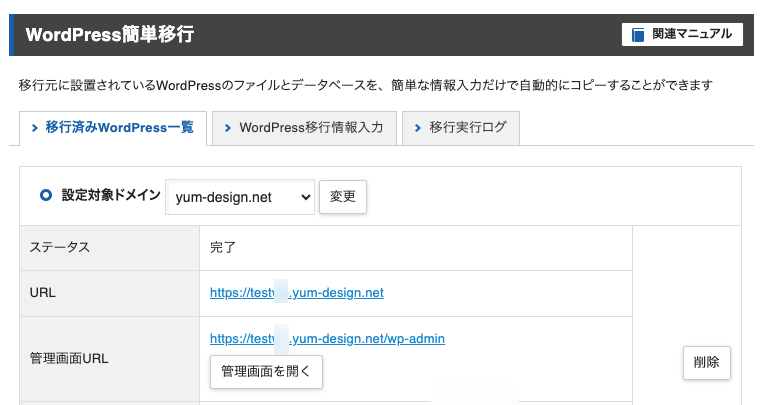Expand the yum-design.net domain dropdown
The image size is (763, 405).
(240, 197)
